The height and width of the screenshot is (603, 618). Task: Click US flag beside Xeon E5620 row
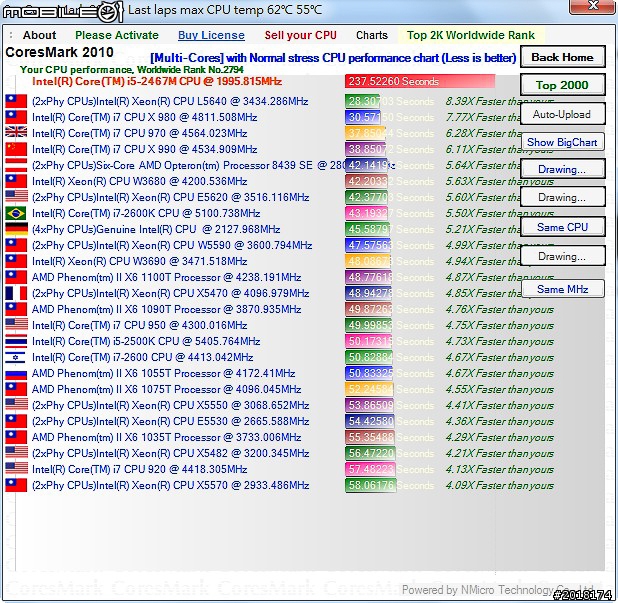16,197
